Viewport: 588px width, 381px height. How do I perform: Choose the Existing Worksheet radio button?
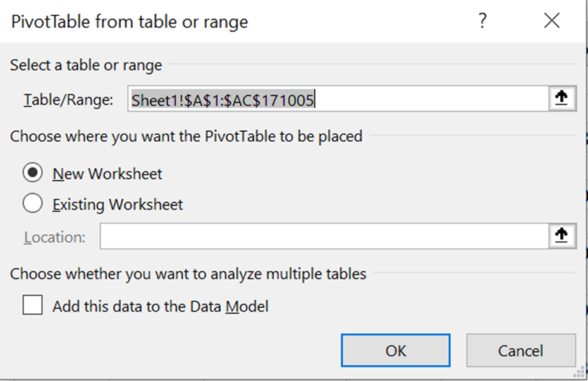(x=32, y=203)
